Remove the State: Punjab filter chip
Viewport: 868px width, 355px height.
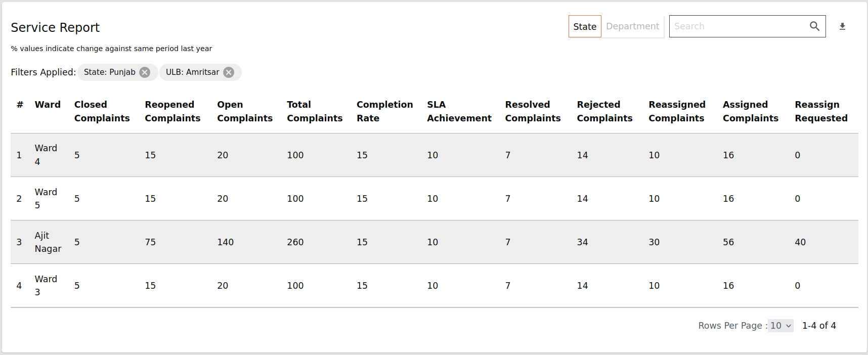point(145,72)
